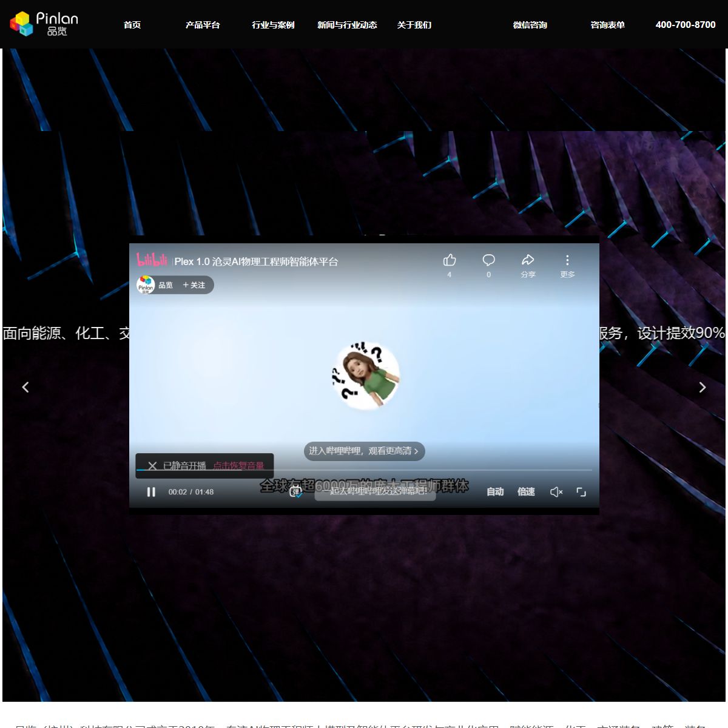Click 进入哔哩哔哩，观看更高清 button

coord(364,451)
